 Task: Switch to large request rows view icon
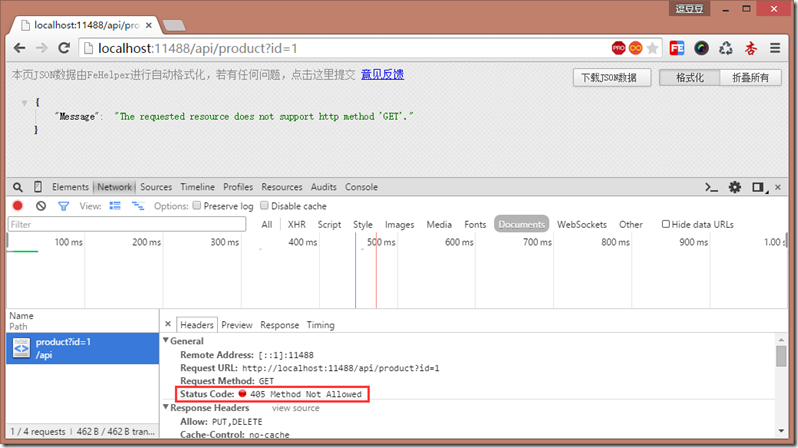tap(115, 206)
